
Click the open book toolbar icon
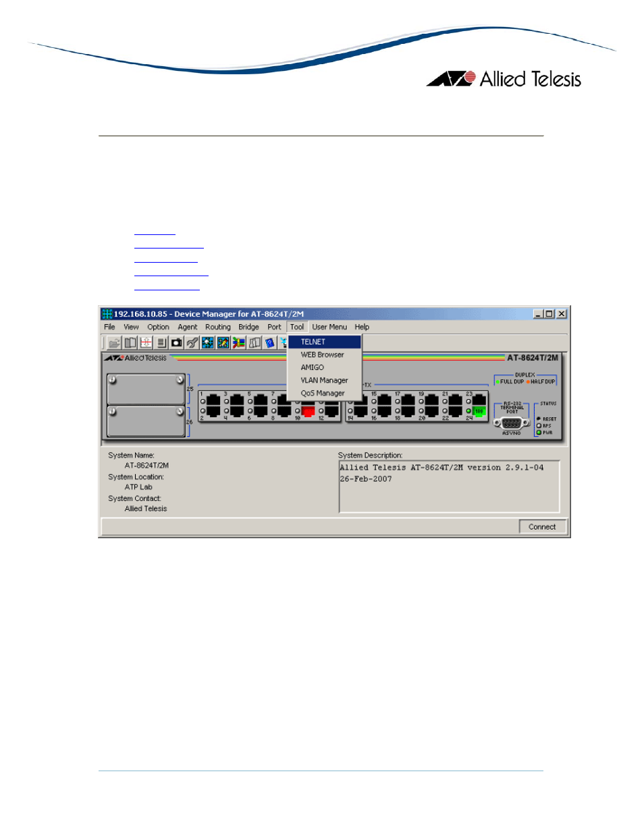point(130,343)
